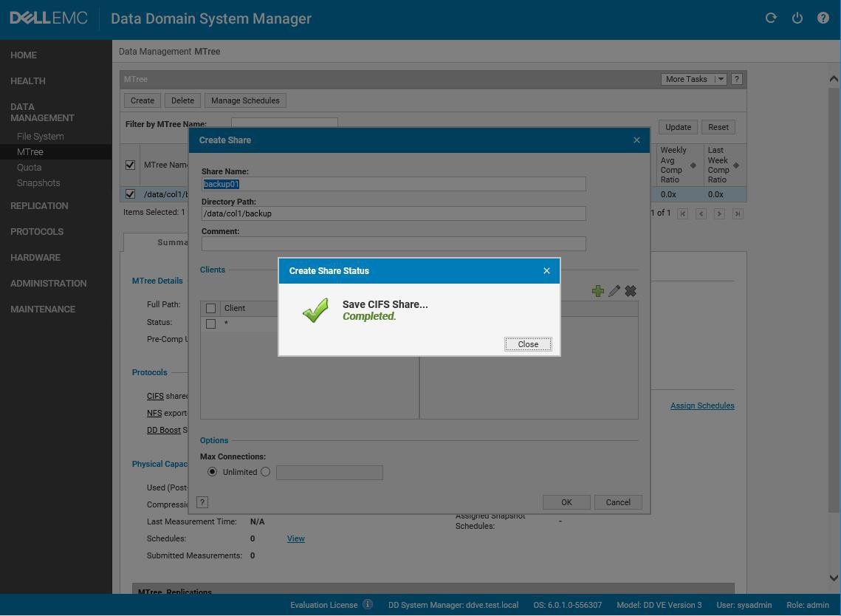Select the Unlimited max connections radio button
This screenshot has width=841, height=616.
tap(212, 471)
